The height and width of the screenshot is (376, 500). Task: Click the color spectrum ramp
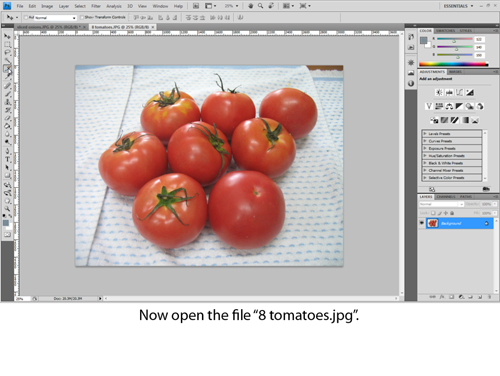(x=454, y=64)
